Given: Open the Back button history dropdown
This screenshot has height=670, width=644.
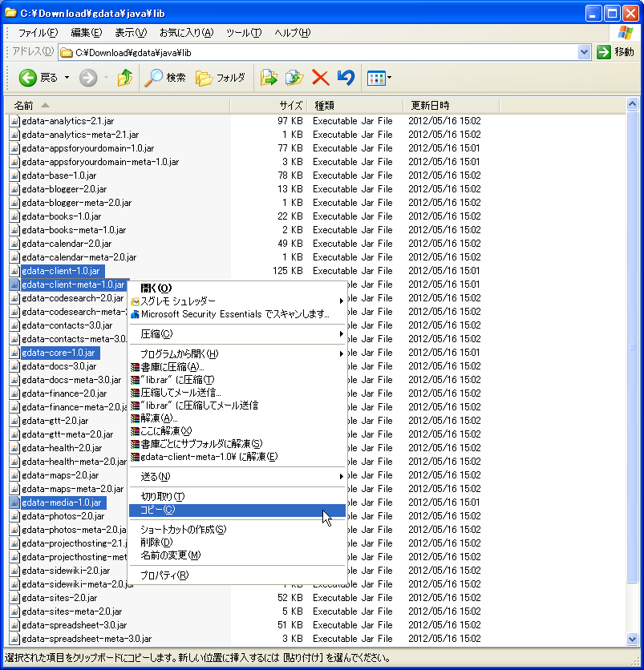Looking at the screenshot, I should [67, 78].
